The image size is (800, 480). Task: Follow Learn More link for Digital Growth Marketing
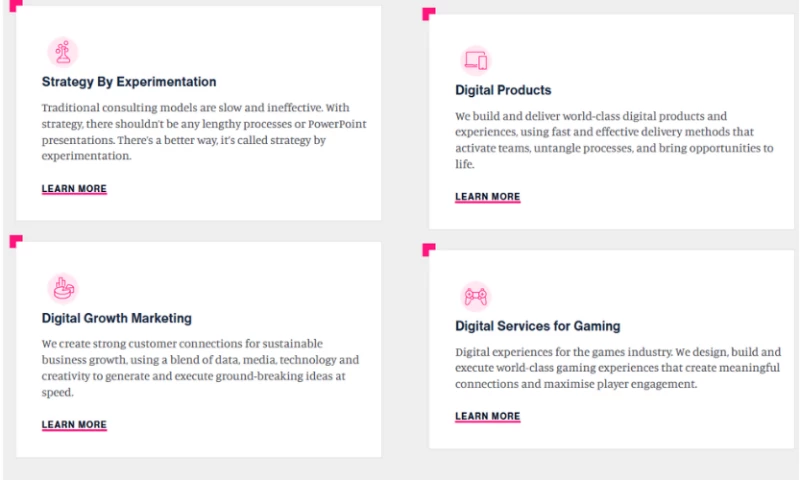coord(74,425)
